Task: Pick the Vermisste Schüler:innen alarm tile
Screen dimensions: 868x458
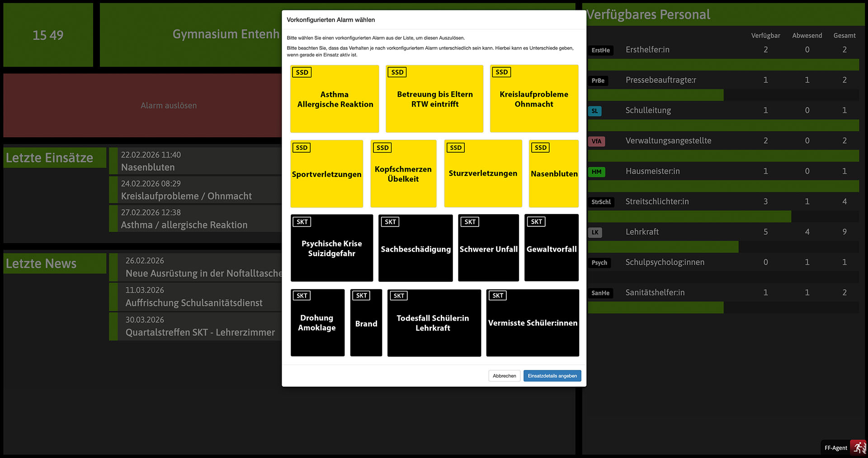Action: (533, 323)
